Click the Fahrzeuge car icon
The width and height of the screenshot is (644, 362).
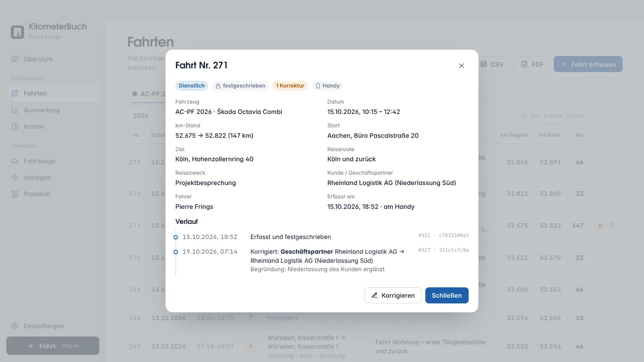[15, 161]
